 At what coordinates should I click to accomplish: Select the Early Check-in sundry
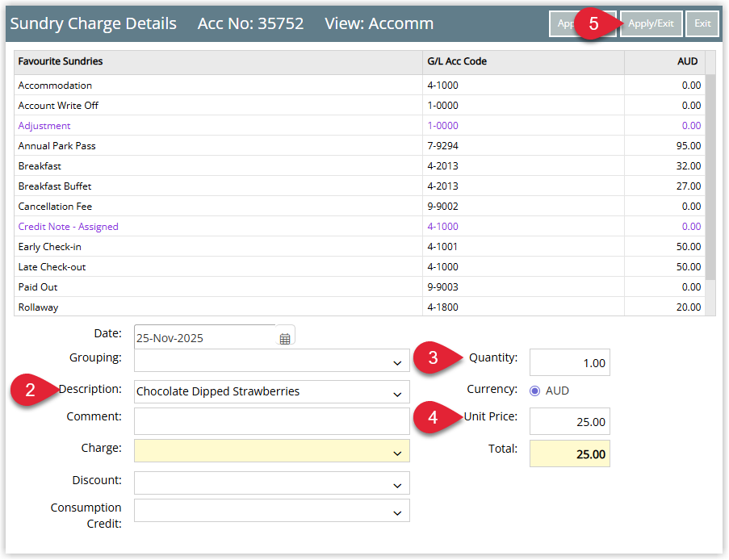click(x=359, y=246)
